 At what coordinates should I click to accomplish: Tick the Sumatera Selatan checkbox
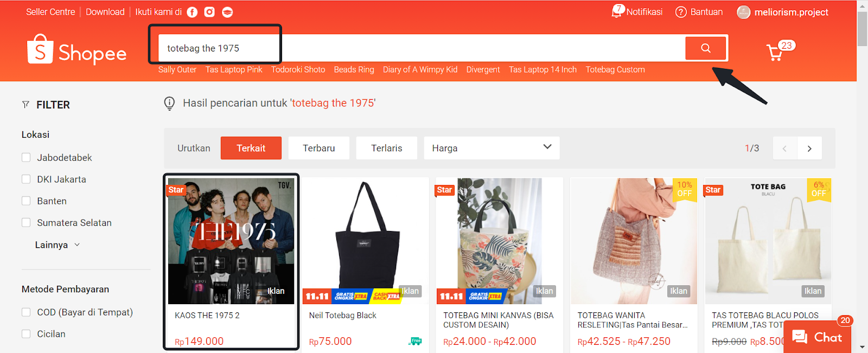[x=26, y=222]
